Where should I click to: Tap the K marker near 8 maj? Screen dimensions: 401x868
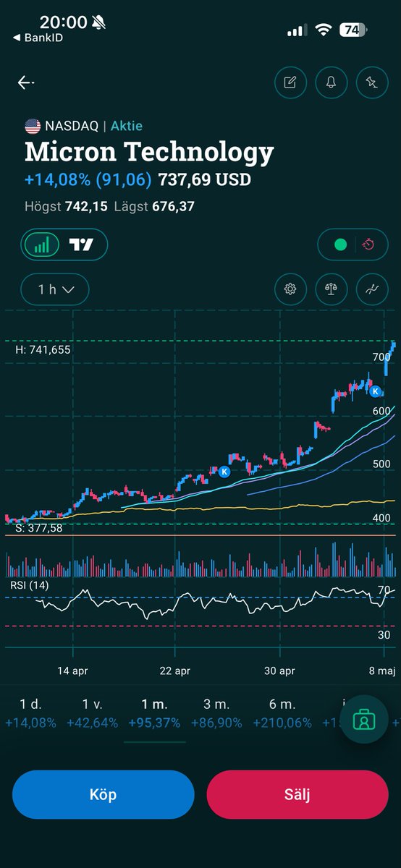[x=375, y=391]
